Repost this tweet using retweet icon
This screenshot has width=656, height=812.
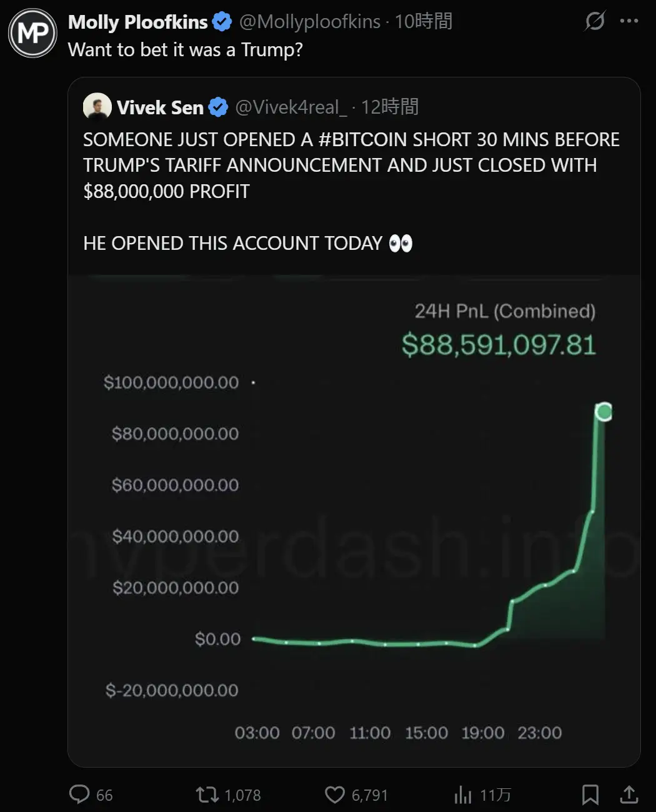pos(206,795)
